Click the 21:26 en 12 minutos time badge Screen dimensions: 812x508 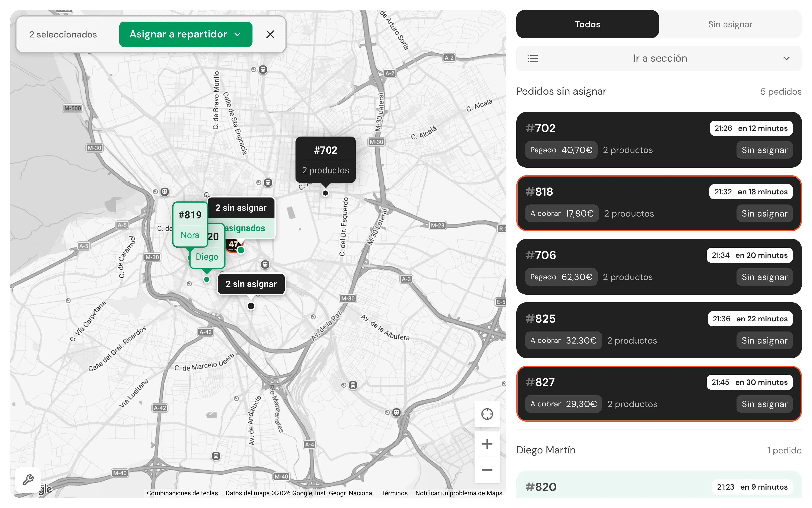point(751,128)
